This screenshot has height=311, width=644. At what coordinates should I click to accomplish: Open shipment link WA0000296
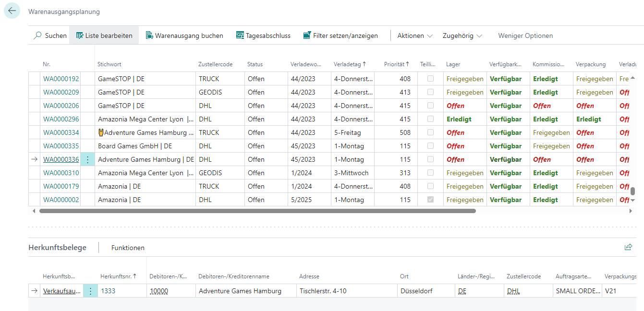pos(61,119)
